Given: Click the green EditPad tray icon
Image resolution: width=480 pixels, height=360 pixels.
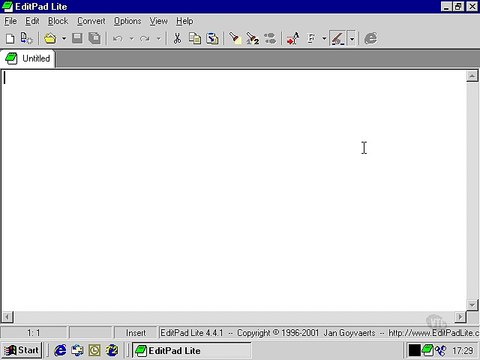Looking at the screenshot, I should (427, 350).
